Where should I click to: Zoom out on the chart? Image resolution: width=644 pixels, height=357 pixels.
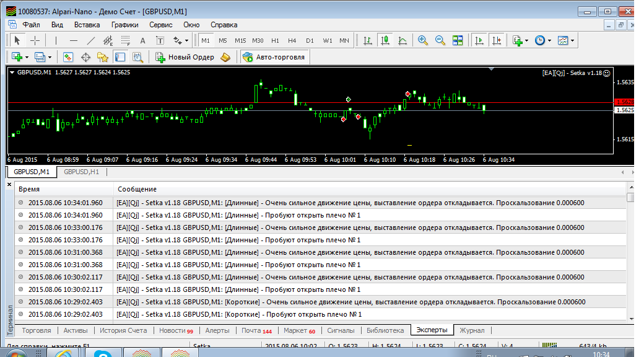coord(440,40)
